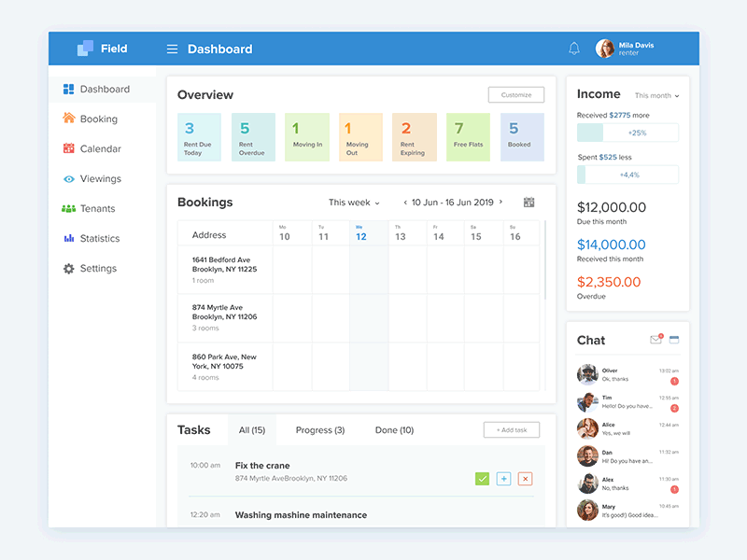Image resolution: width=747 pixels, height=560 pixels.
Task: Open chat with Dan
Action: 627,456
